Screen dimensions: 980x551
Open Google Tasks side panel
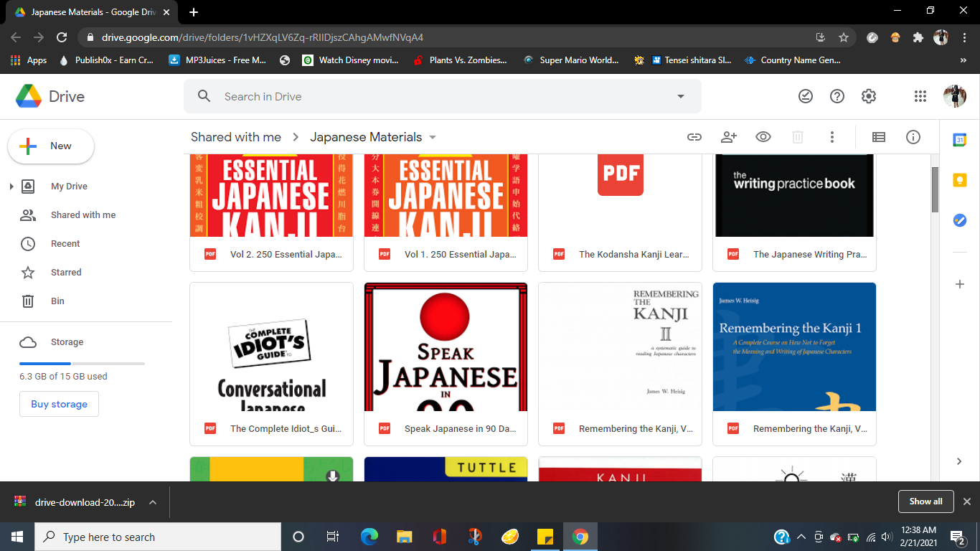click(x=960, y=220)
